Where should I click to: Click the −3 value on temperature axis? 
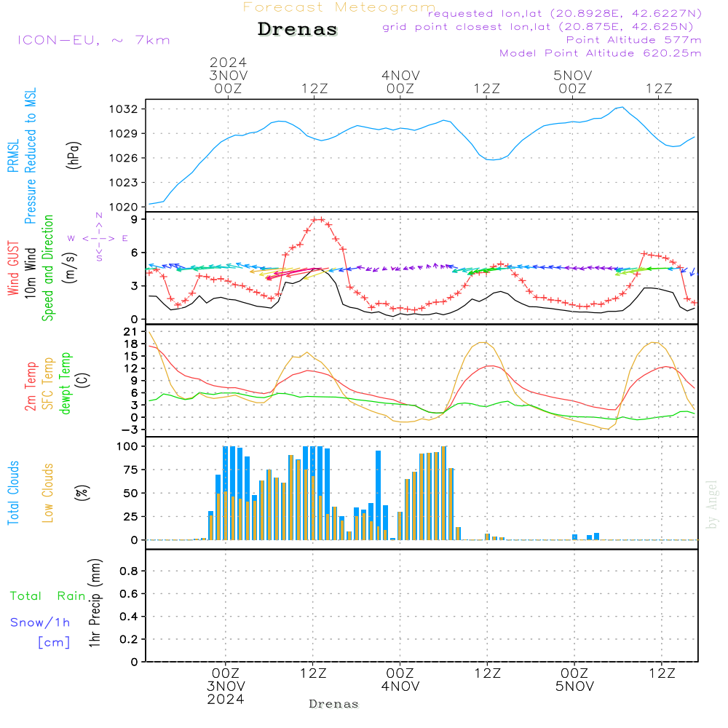coord(130,430)
